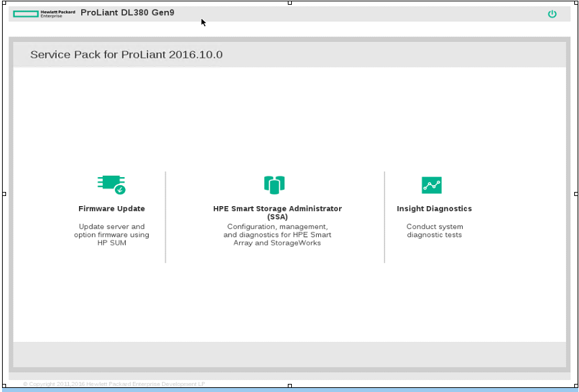
Task: Open the Firmware Update chip icon
Action: [x=111, y=185]
